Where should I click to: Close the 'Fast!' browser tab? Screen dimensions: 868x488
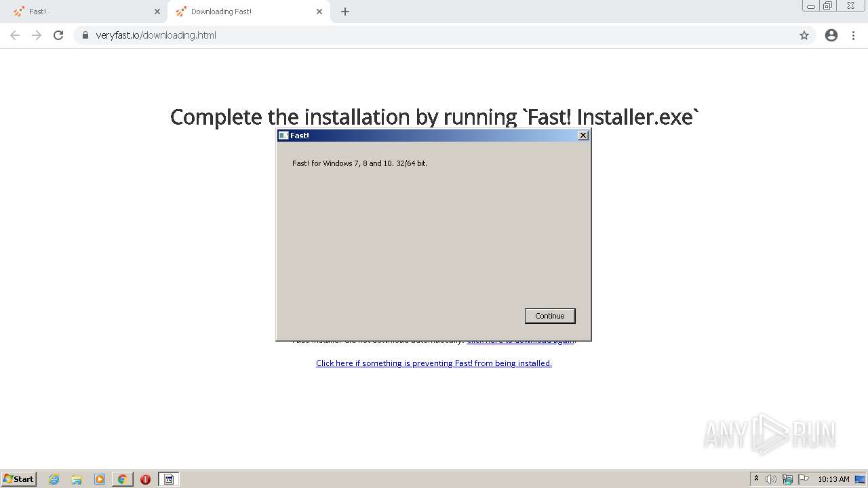(157, 12)
